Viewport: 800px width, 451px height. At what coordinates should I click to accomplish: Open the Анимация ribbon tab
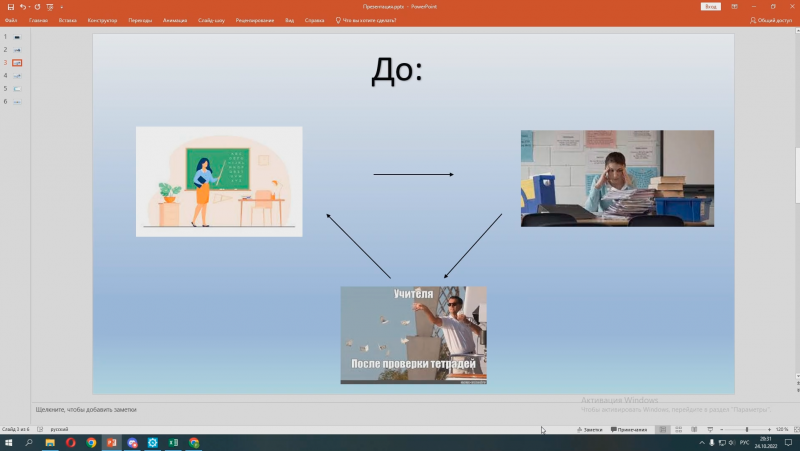pyautogui.click(x=174, y=20)
